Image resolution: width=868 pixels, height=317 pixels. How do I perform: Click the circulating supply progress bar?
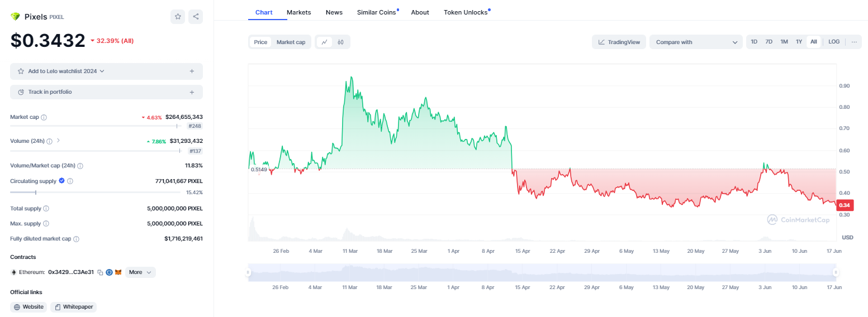(96, 192)
